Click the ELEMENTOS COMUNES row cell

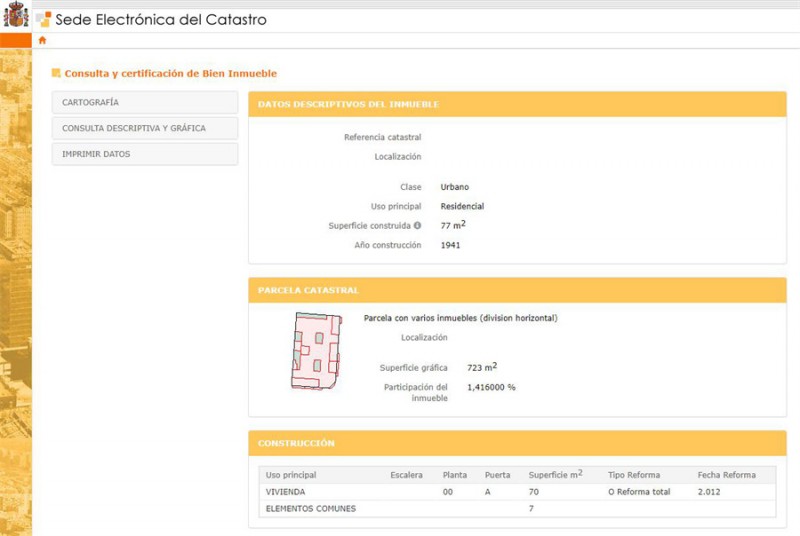pyautogui.click(x=311, y=509)
